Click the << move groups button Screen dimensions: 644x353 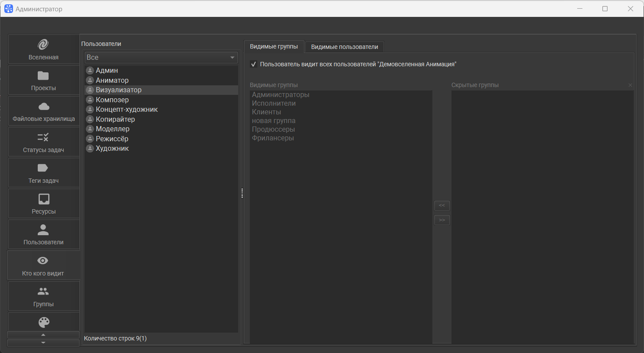pyautogui.click(x=442, y=205)
